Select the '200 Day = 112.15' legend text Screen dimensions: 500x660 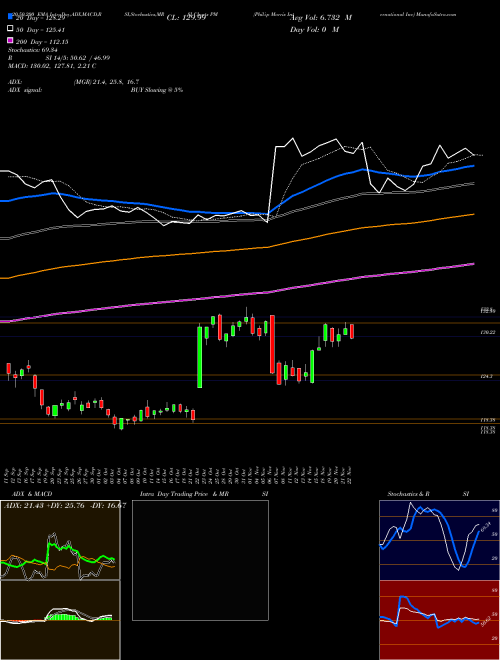pos(42,42)
